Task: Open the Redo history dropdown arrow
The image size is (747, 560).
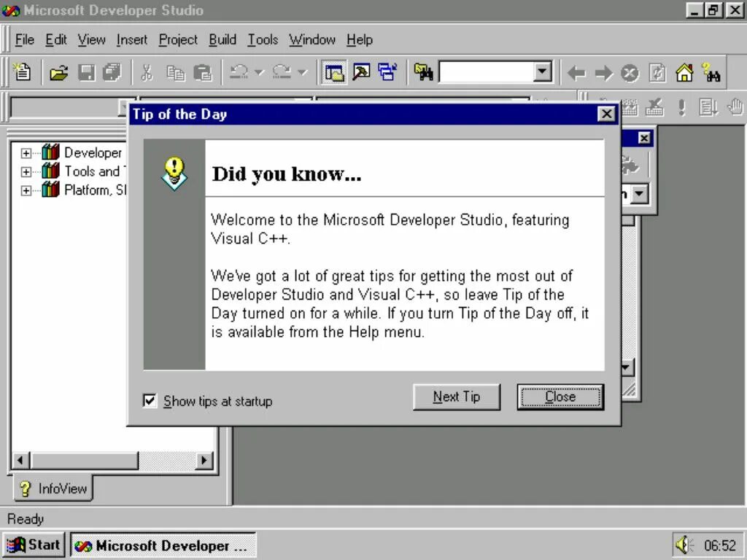Action: (302, 73)
